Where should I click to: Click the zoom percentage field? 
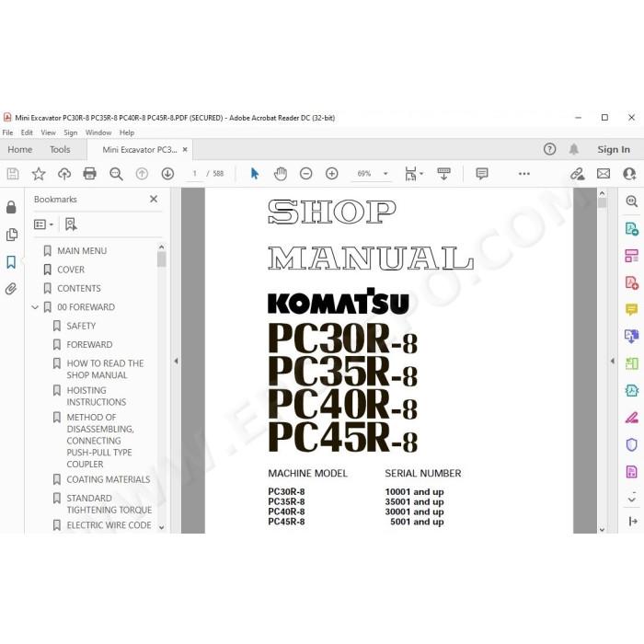(364, 174)
